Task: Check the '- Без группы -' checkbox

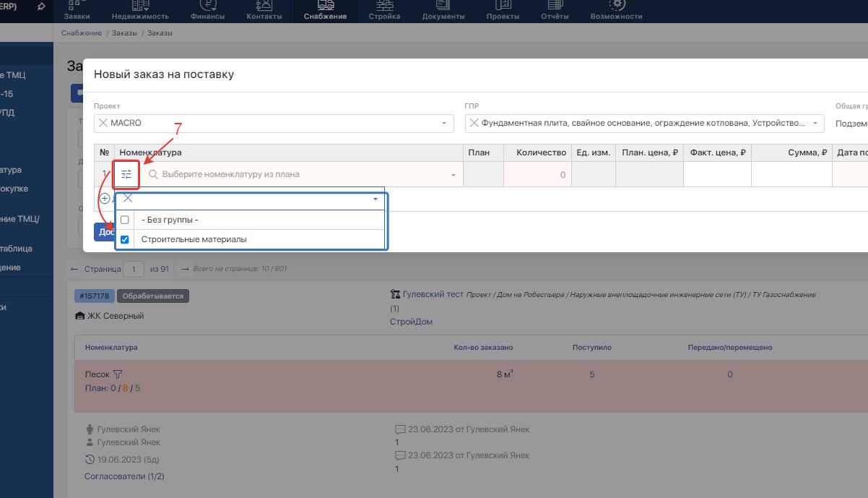Action: [125, 220]
